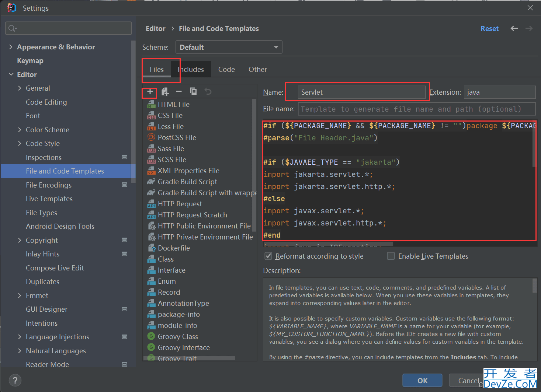
Task: Click project-level icon beside Copyright
Action: pos(124,240)
